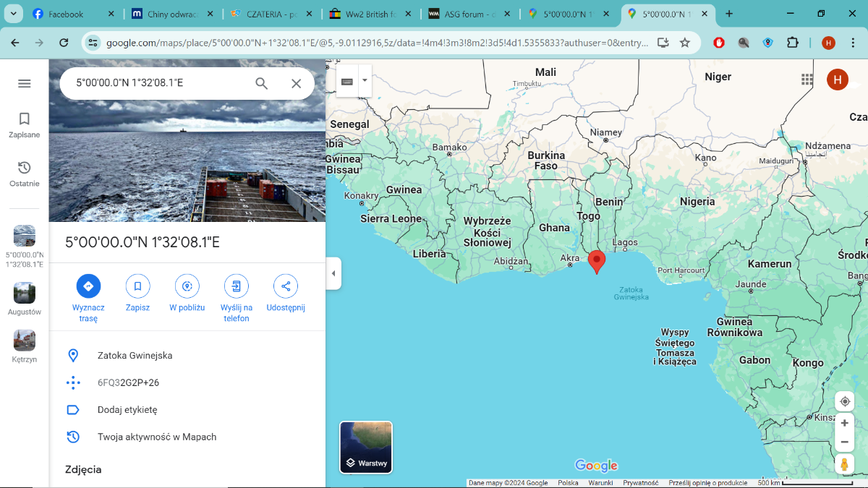
Task: Open the hamburger main menu
Action: tap(25, 83)
